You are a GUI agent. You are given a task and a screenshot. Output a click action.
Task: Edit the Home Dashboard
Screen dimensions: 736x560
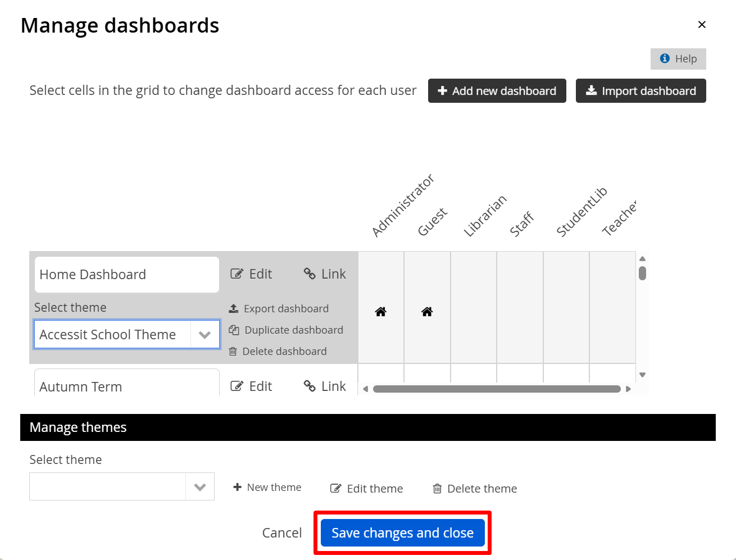tap(251, 274)
